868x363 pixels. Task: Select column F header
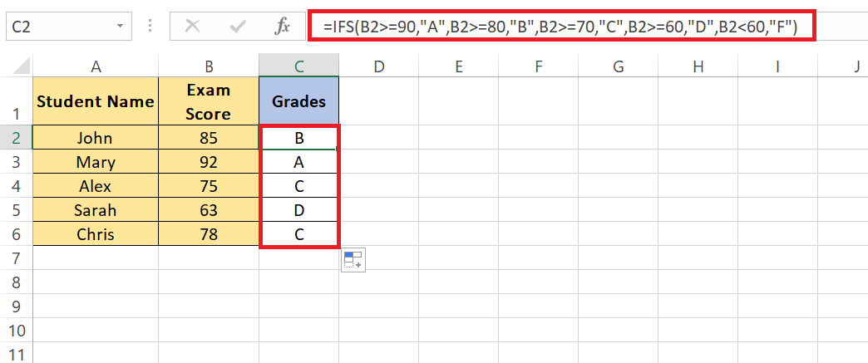(x=539, y=66)
